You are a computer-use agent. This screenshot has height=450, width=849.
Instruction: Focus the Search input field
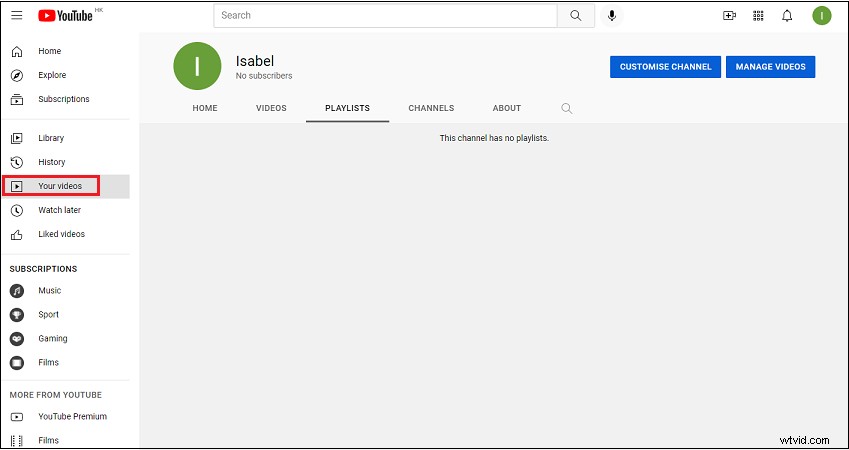pyautogui.click(x=386, y=16)
